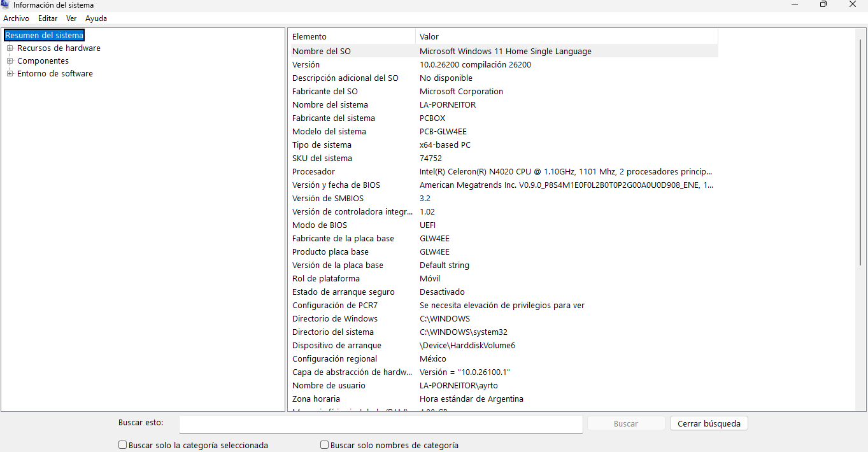Image resolution: width=868 pixels, height=452 pixels.
Task: Click the C:\WINDOWS\system32 value
Action: 464,332
